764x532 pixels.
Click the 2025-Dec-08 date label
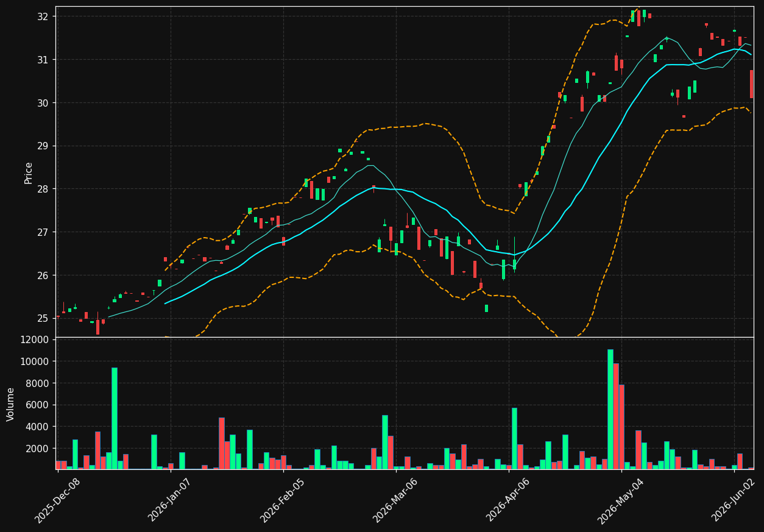[x=58, y=501]
